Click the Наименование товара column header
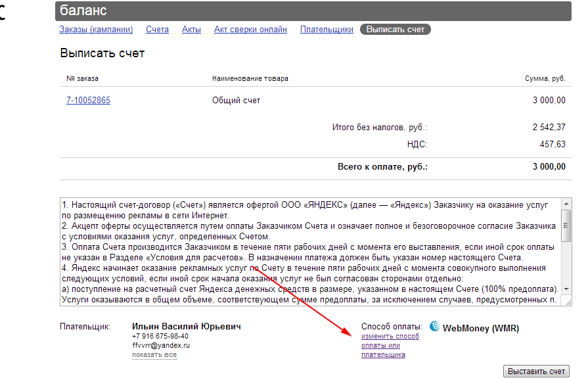The image size is (588, 380). click(250, 78)
